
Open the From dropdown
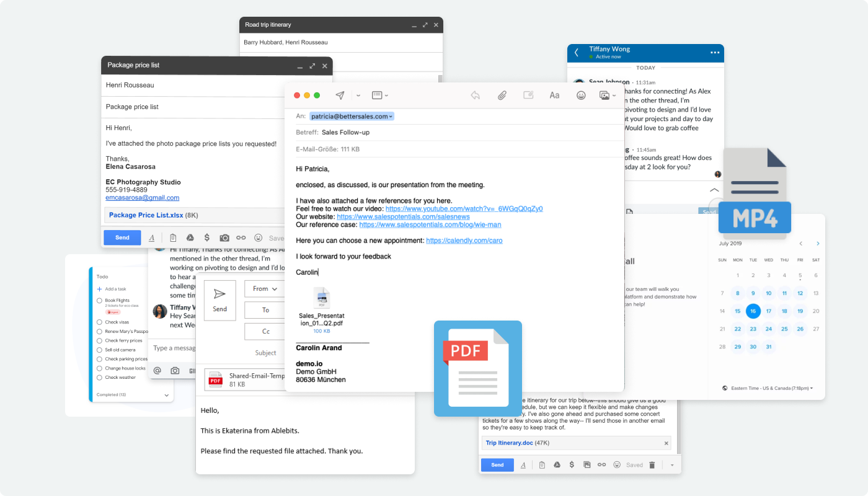[x=264, y=289]
